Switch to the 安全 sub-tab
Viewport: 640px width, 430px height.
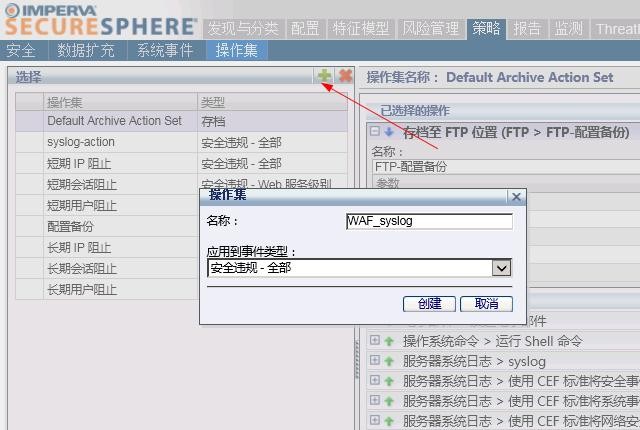(21, 51)
